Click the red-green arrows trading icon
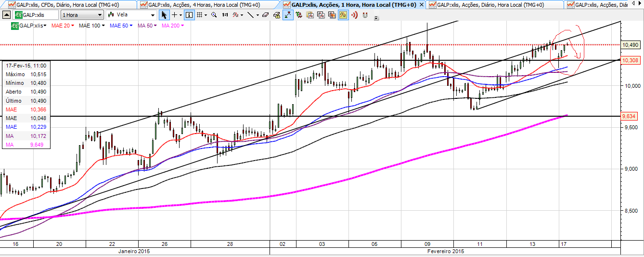 pyautogui.click(x=299, y=15)
